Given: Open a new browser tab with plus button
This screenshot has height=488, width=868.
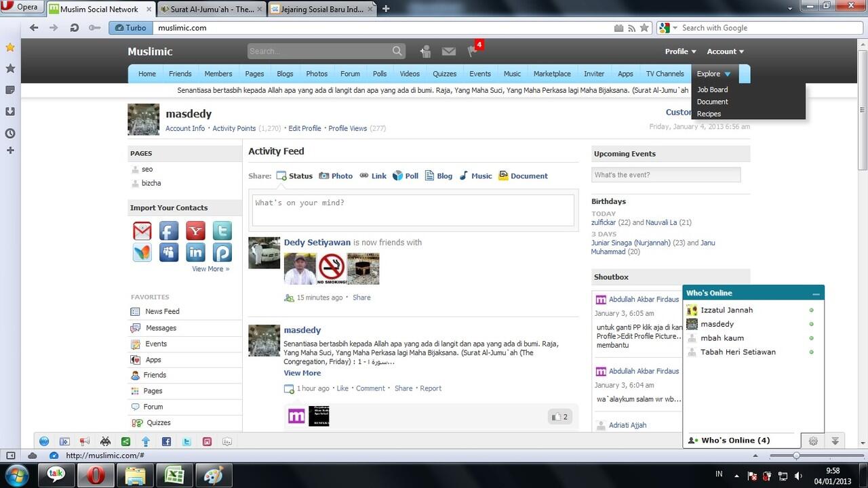Looking at the screenshot, I should tap(386, 9).
